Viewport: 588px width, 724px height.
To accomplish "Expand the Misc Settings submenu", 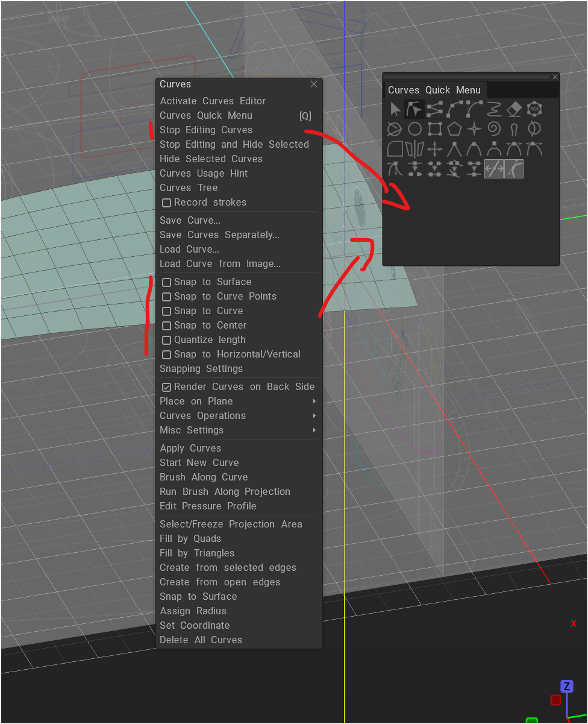I will tap(237, 430).
